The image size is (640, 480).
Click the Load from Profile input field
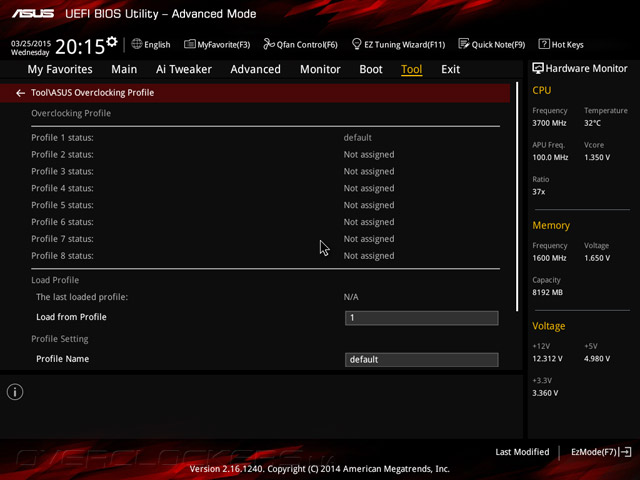coord(422,318)
